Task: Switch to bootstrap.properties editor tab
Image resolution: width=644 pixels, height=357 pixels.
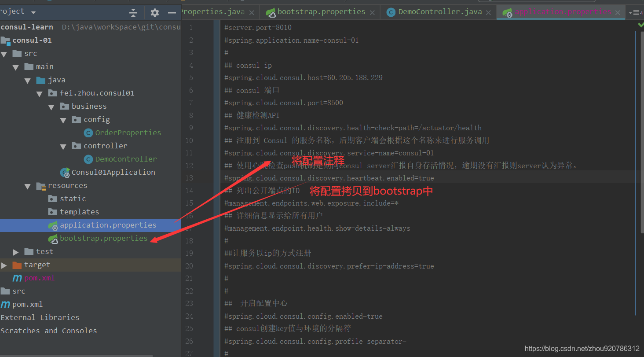Action: [321, 12]
